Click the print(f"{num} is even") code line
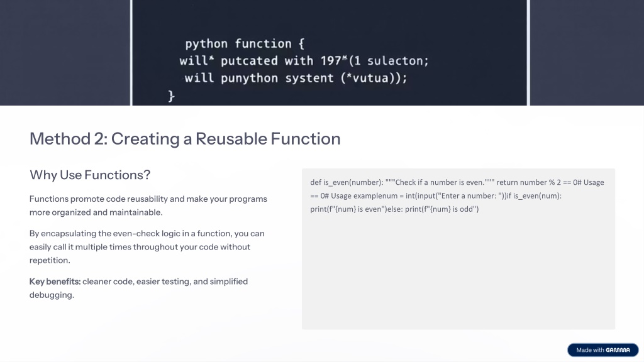This screenshot has width=644, height=362. [x=355, y=209]
